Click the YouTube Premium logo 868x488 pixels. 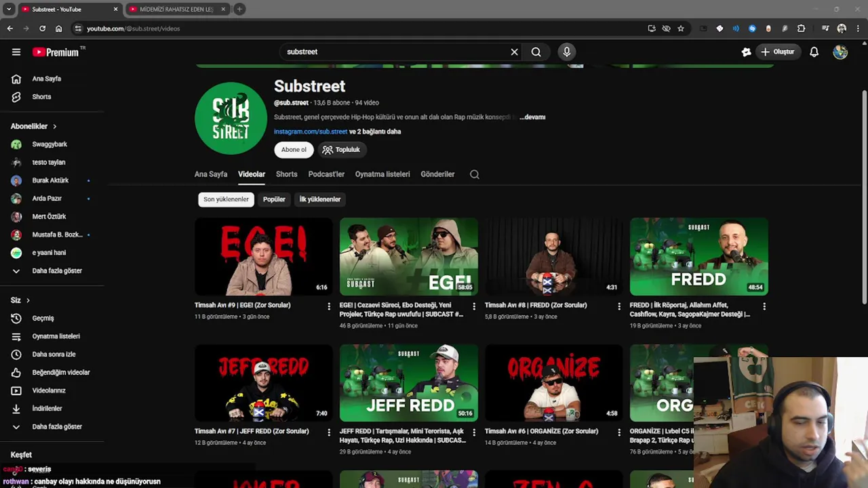click(56, 52)
